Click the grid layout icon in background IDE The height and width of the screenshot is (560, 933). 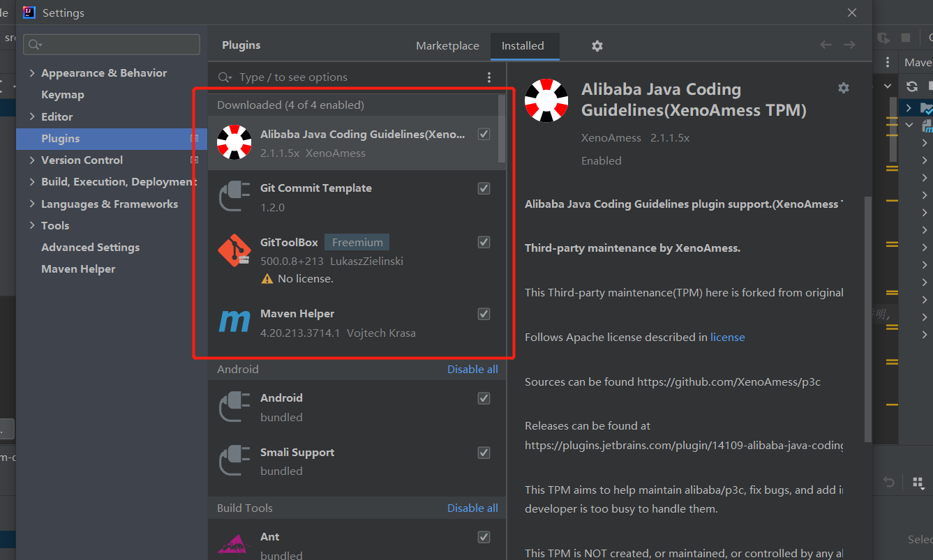pyautogui.click(x=918, y=482)
